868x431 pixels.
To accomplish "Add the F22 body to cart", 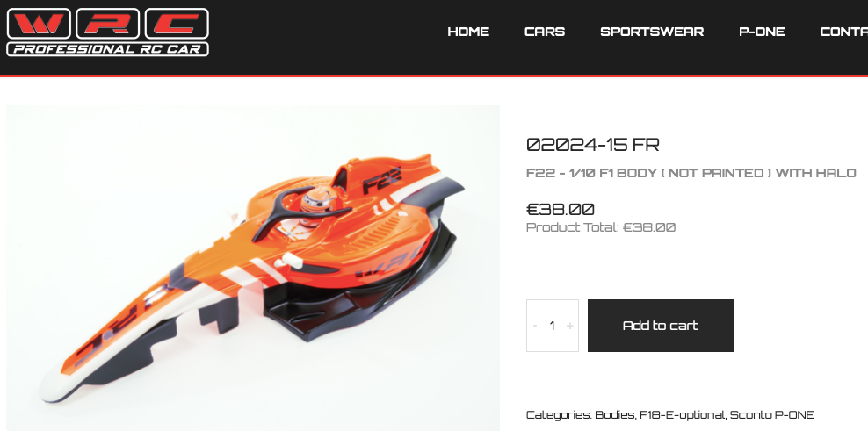I will tap(660, 326).
